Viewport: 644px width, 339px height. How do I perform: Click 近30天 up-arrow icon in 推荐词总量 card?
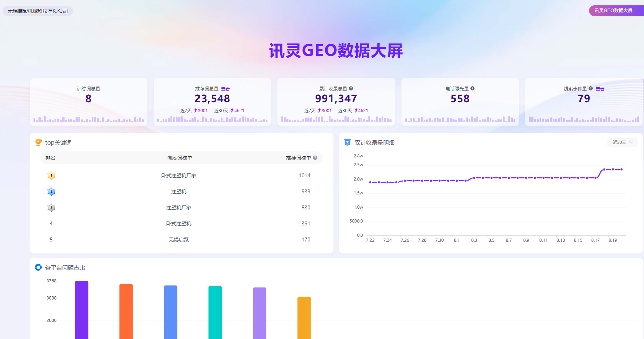coord(232,111)
